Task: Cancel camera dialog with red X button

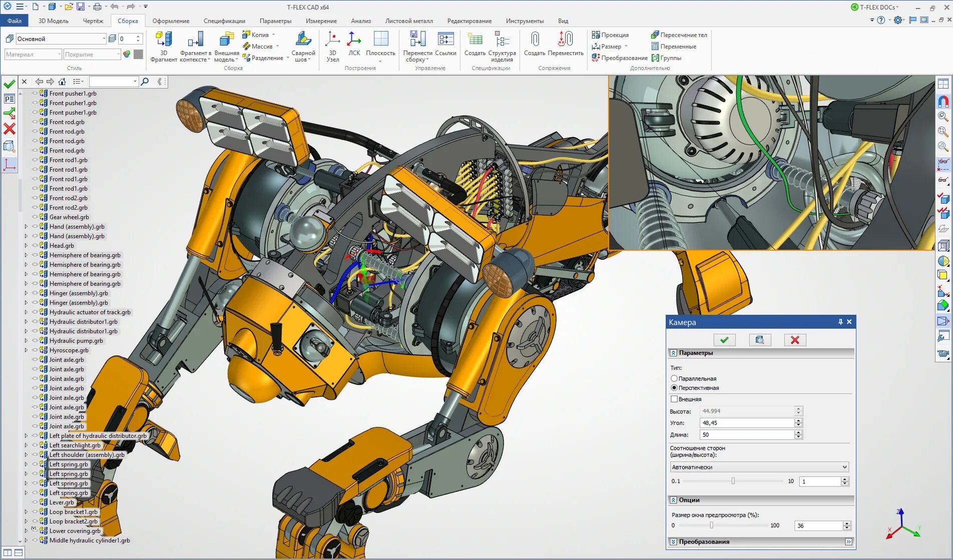Action: (794, 340)
